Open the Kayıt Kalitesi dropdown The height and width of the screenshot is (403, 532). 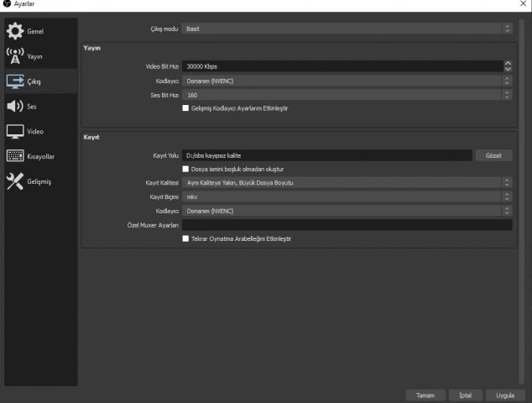[x=347, y=183]
